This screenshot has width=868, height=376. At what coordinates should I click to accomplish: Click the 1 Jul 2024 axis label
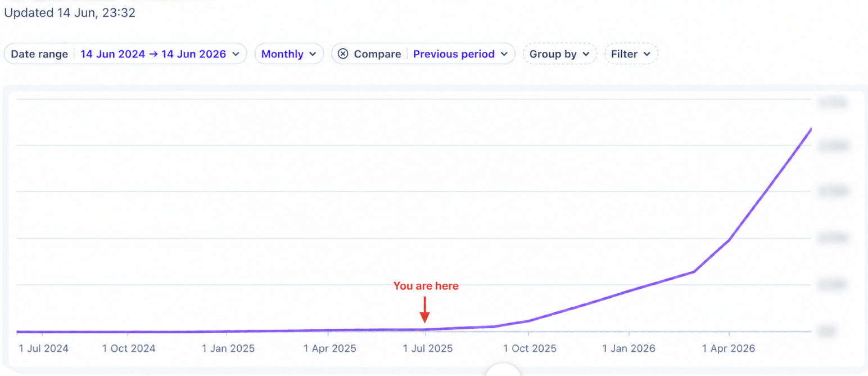click(x=43, y=348)
